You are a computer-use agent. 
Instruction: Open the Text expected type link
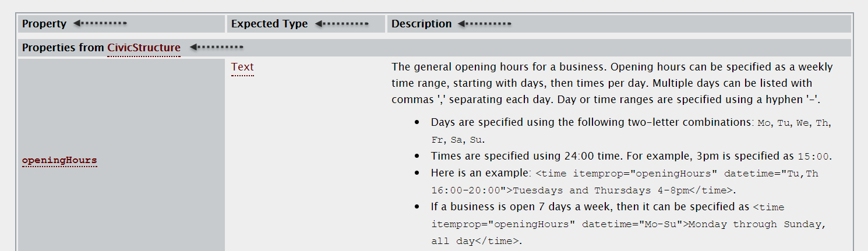click(x=242, y=67)
